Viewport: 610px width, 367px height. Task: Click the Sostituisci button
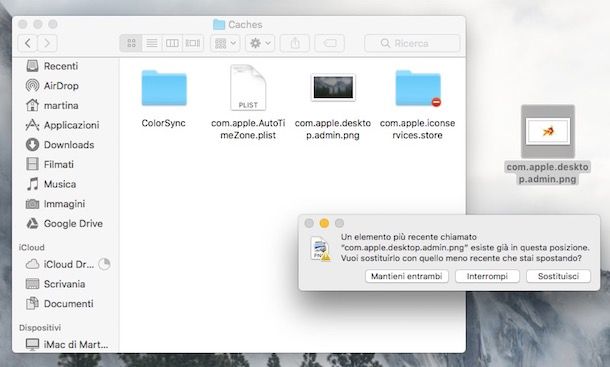coord(558,276)
